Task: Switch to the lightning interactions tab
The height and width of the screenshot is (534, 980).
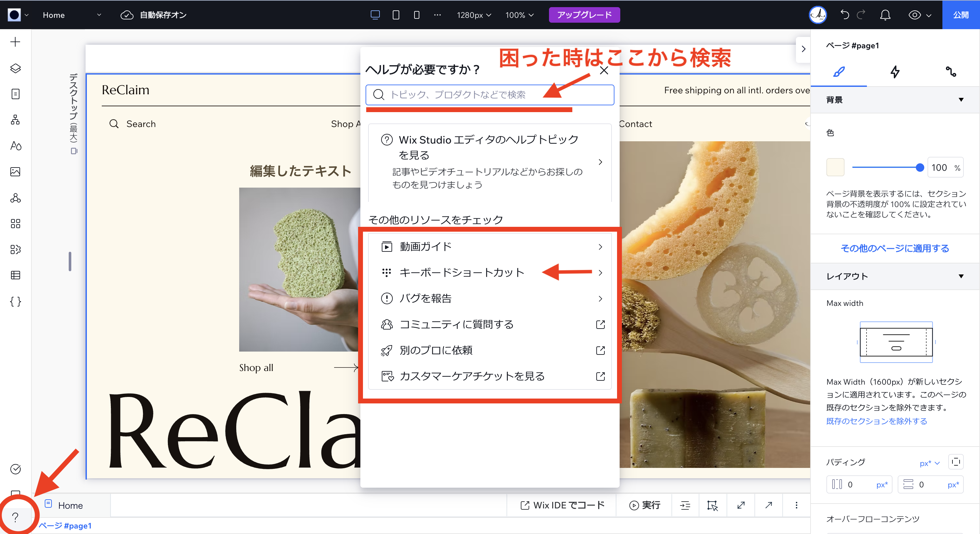Action: [x=895, y=72]
